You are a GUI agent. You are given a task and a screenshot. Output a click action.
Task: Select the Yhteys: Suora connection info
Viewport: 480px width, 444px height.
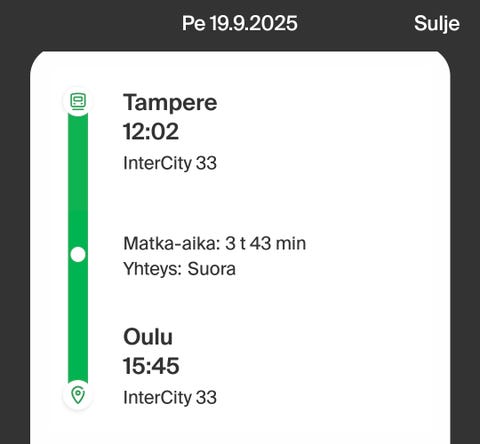click(x=179, y=269)
